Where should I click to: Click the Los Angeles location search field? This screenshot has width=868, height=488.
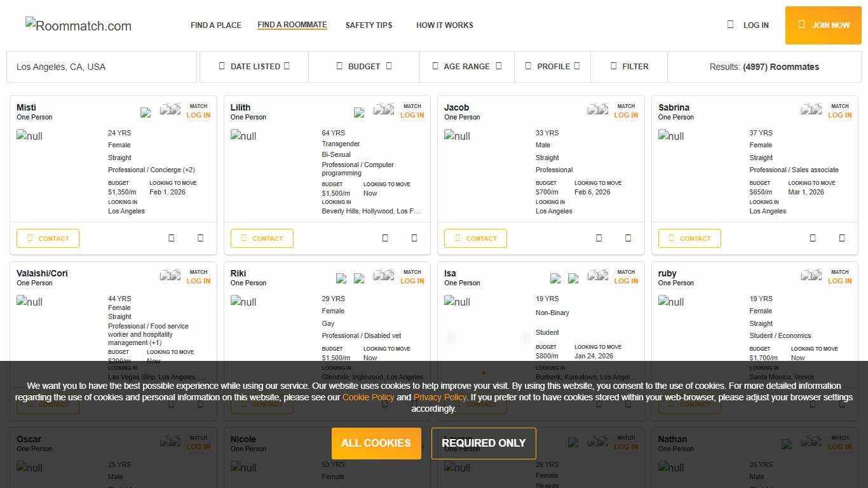click(102, 67)
